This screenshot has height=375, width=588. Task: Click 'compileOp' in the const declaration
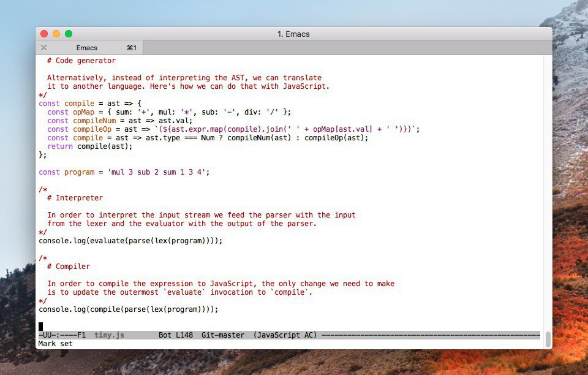click(92, 129)
